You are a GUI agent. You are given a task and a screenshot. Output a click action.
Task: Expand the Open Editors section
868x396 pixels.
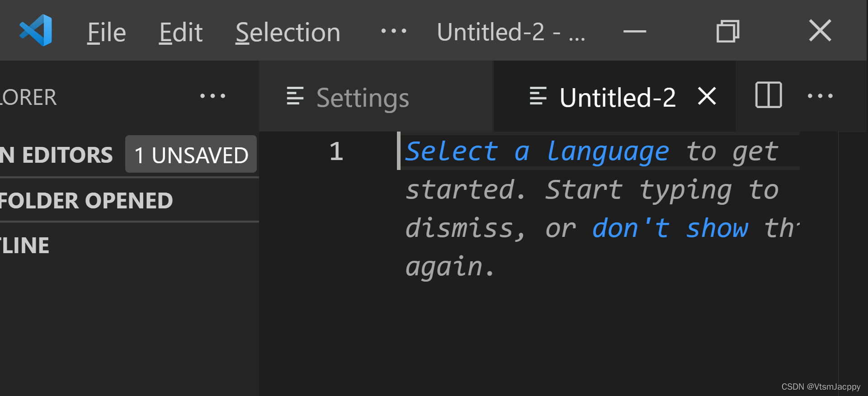click(x=57, y=155)
